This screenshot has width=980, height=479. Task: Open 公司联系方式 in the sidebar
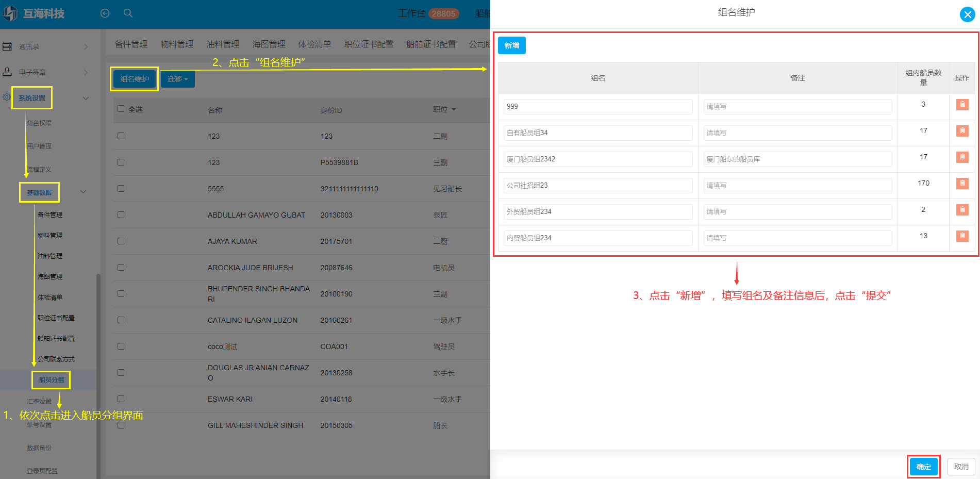point(56,359)
